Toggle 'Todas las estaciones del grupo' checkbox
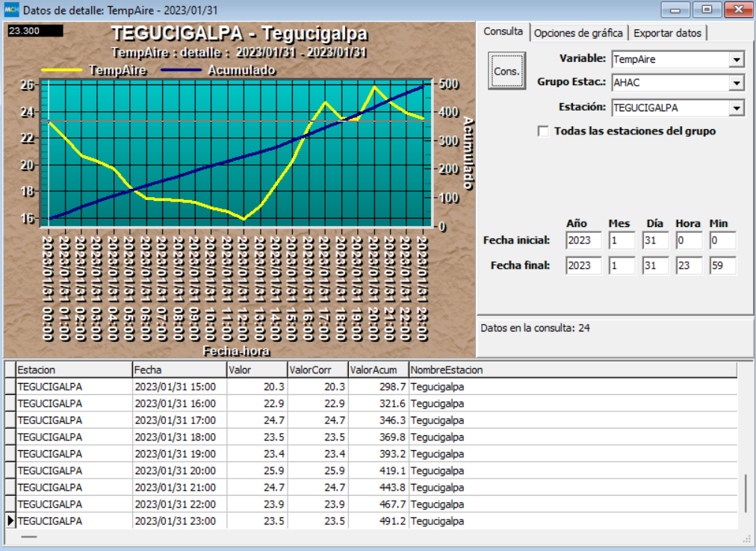The height and width of the screenshot is (551, 756). [x=543, y=131]
